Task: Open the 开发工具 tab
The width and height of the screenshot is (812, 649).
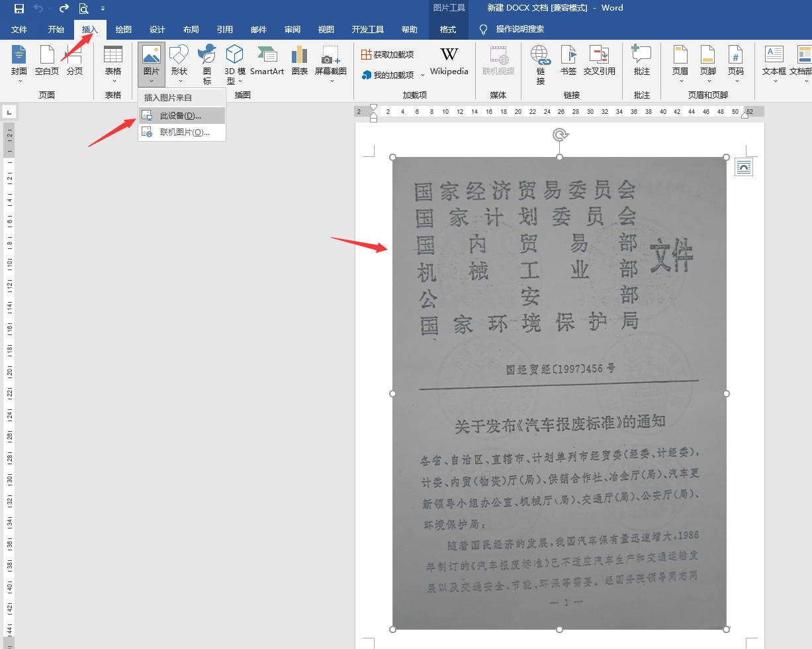Action: point(368,29)
